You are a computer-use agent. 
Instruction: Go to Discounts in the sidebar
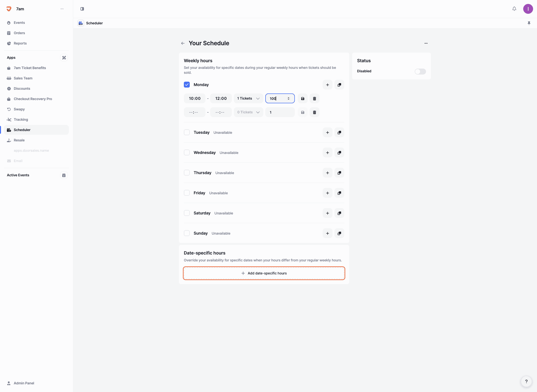coord(22,89)
